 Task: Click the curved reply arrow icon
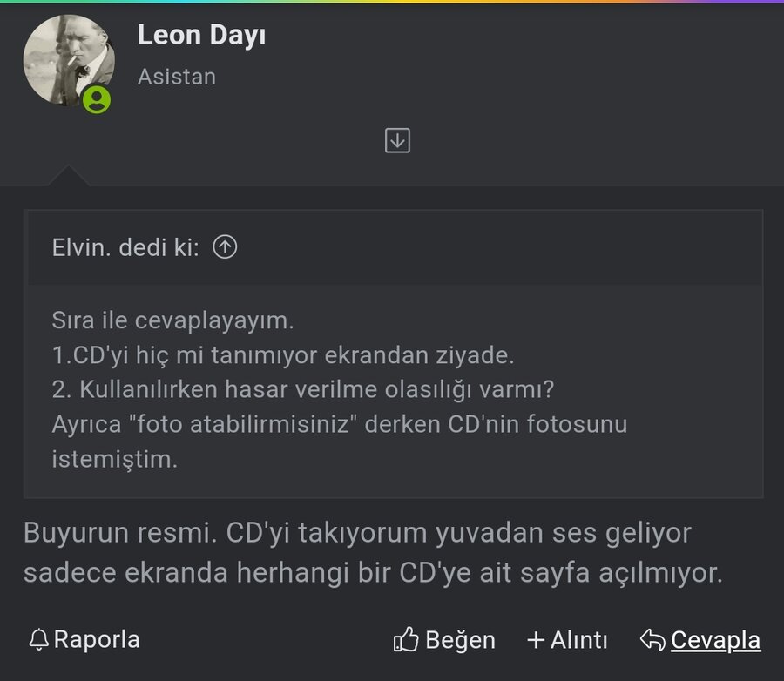coord(652,641)
